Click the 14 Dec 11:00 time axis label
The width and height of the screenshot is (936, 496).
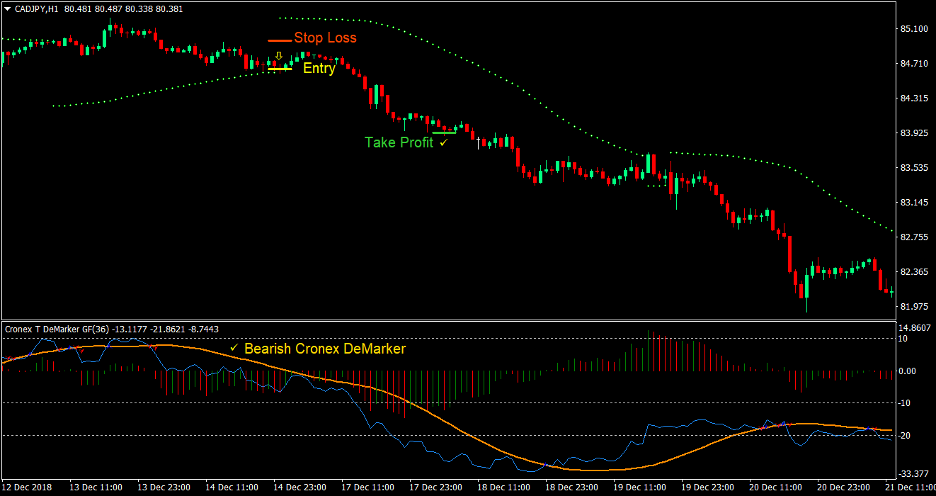[x=233, y=487]
